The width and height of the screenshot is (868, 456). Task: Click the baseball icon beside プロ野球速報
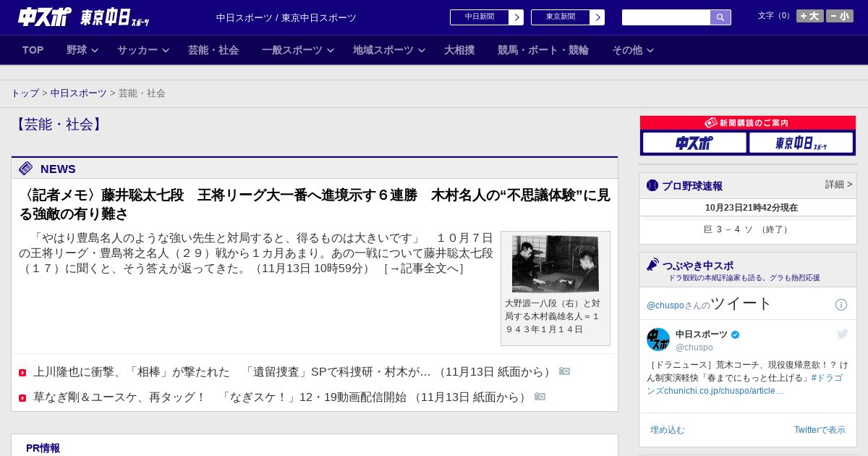pyautogui.click(x=652, y=185)
